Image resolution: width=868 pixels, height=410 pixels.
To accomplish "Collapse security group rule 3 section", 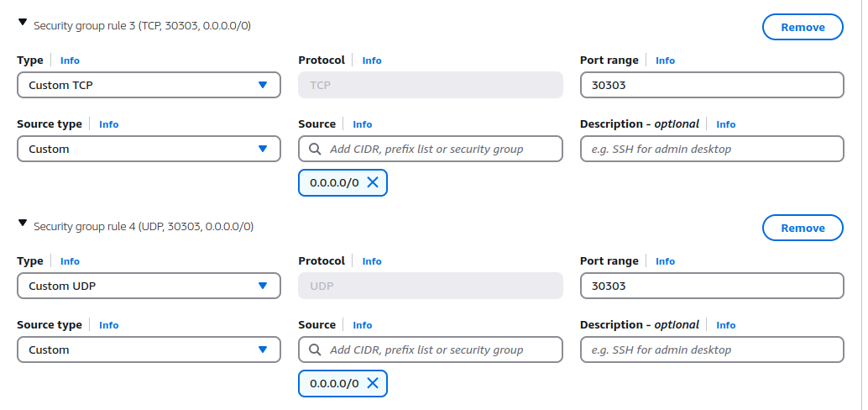I will pyautogui.click(x=23, y=24).
